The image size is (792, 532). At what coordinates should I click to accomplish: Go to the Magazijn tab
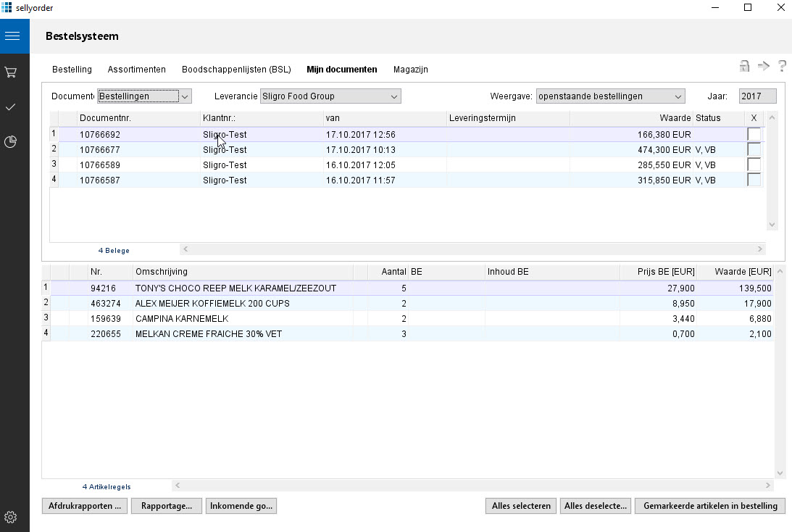410,70
